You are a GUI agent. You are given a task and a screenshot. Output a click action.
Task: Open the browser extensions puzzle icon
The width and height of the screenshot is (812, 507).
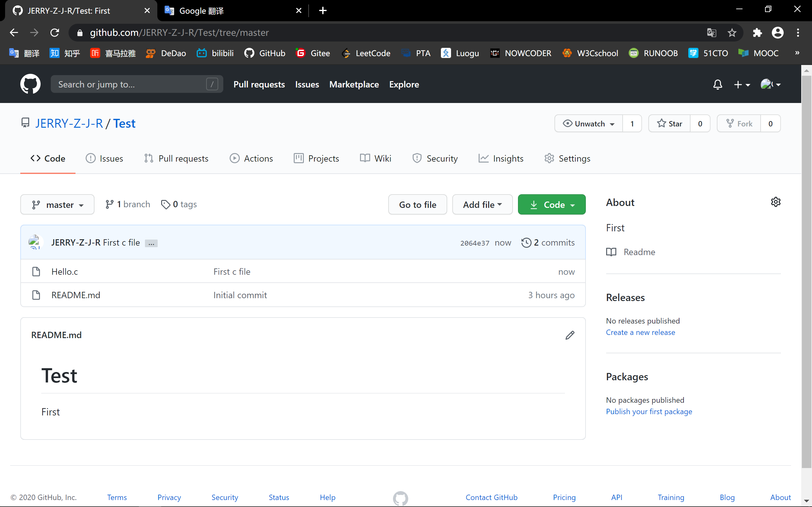click(x=757, y=33)
